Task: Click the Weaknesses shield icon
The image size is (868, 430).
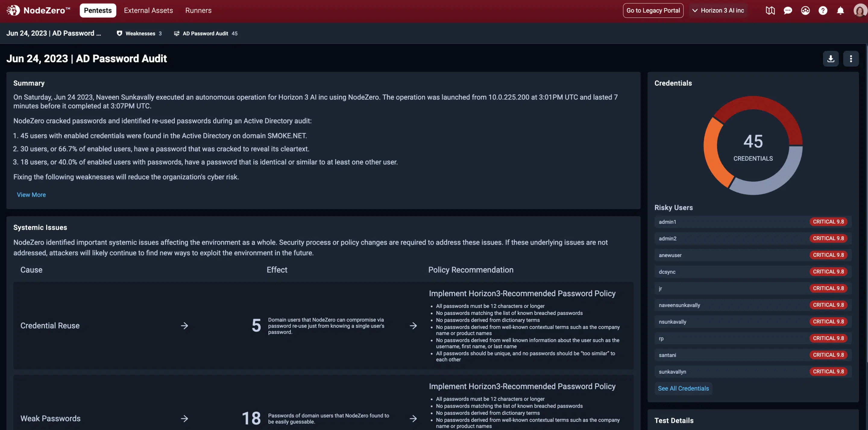Action: pyautogui.click(x=119, y=33)
